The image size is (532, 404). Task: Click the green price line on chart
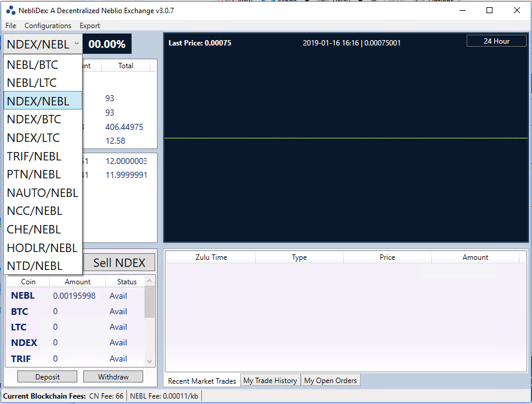click(346, 138)
